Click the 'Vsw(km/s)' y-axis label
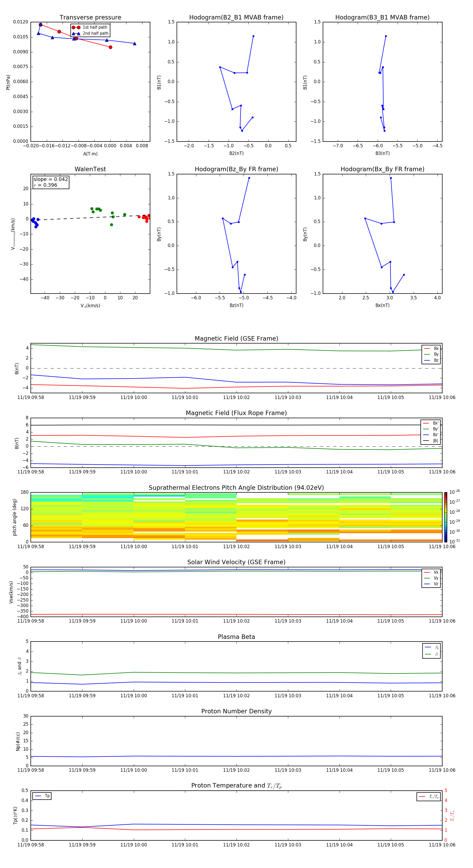 point(11,592)
